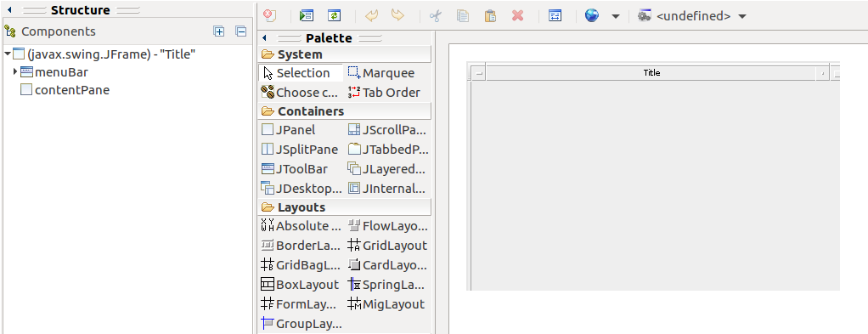Collapse all in Components tree
This screenshot has width=868, height=334.
(x=241, y=31)
